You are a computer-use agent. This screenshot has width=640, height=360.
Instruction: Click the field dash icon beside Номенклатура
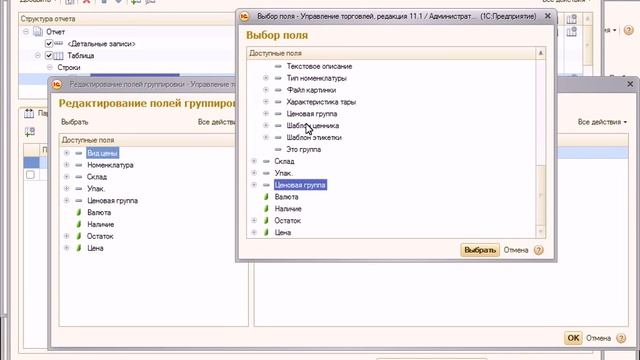coord(78,165)
